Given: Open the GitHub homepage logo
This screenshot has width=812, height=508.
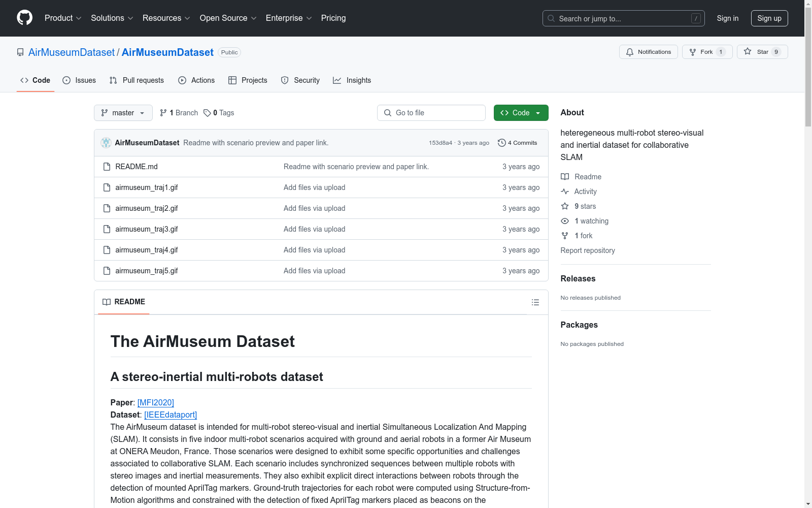Looking at the screenshot, I should coord(24,18).
